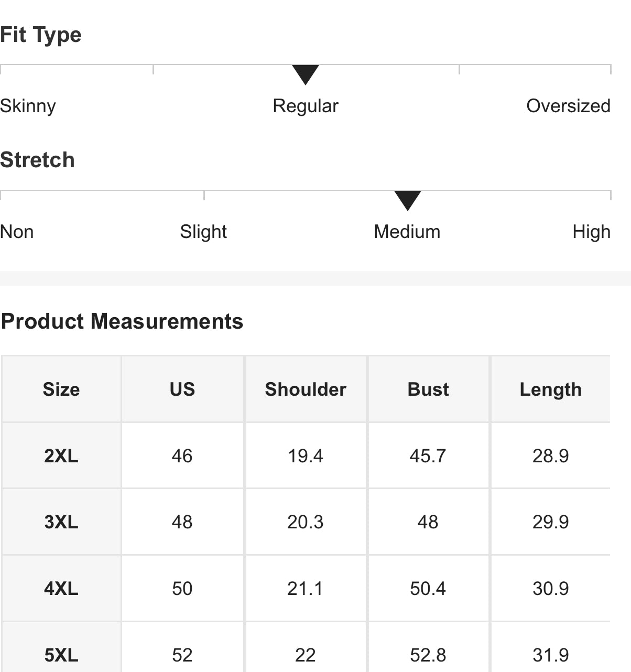Click the black triangle marker above Medium
The height and width of the screenshot is (672, 631).
(407, 200)
